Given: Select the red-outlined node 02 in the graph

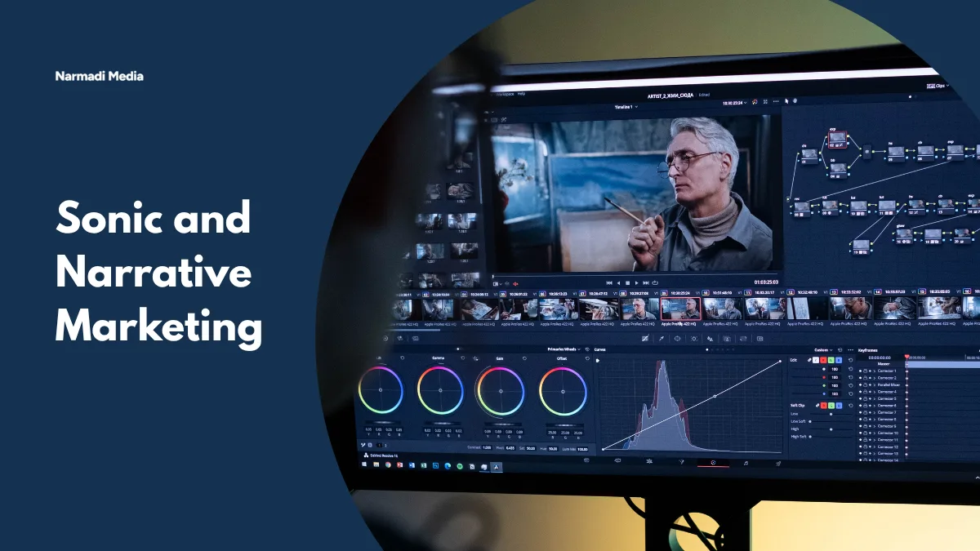Looking at the screenshot, I should pos(837,139).
